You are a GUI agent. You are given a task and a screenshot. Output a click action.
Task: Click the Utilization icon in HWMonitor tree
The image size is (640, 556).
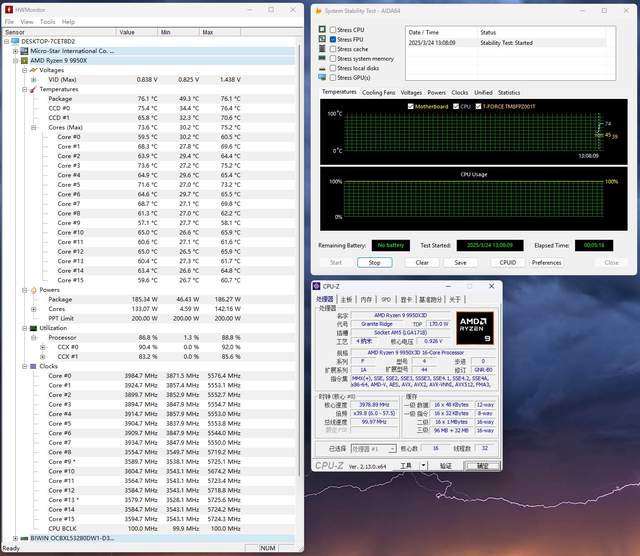(x=33, y=328)
